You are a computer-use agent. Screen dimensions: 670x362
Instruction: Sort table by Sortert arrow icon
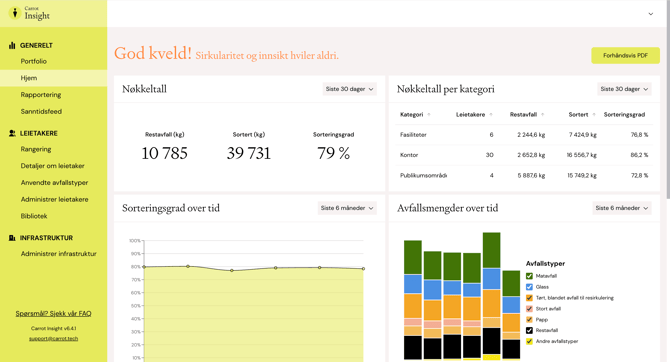pyautogui.click(x=594, y=115)
